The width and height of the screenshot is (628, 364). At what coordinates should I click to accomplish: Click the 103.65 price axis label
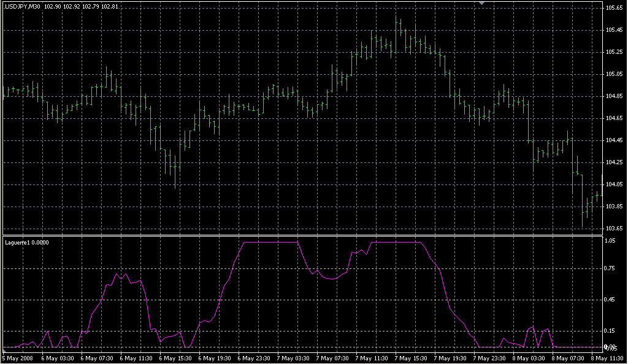[x=614, y=229]
